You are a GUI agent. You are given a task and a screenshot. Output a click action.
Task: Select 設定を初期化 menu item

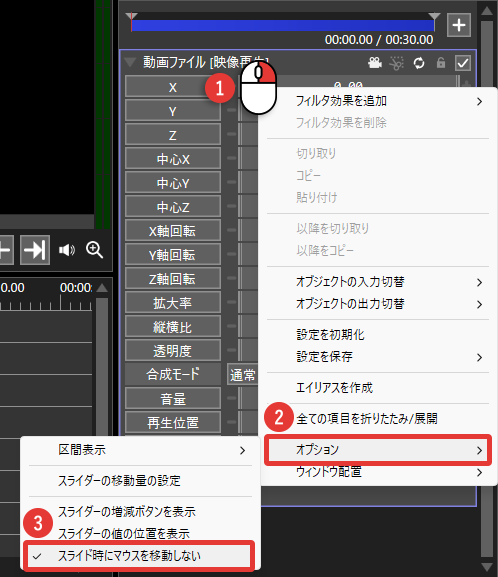pos(378,334)
